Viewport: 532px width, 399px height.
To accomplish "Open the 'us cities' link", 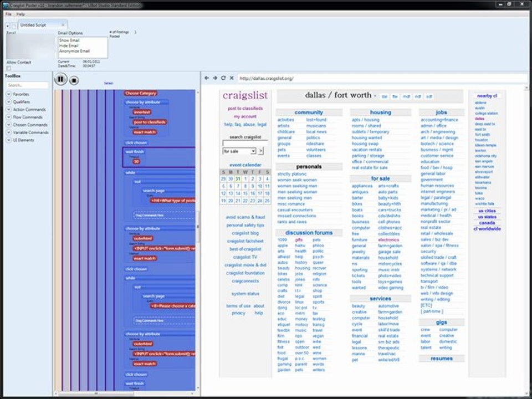I will tap(487, 211).
